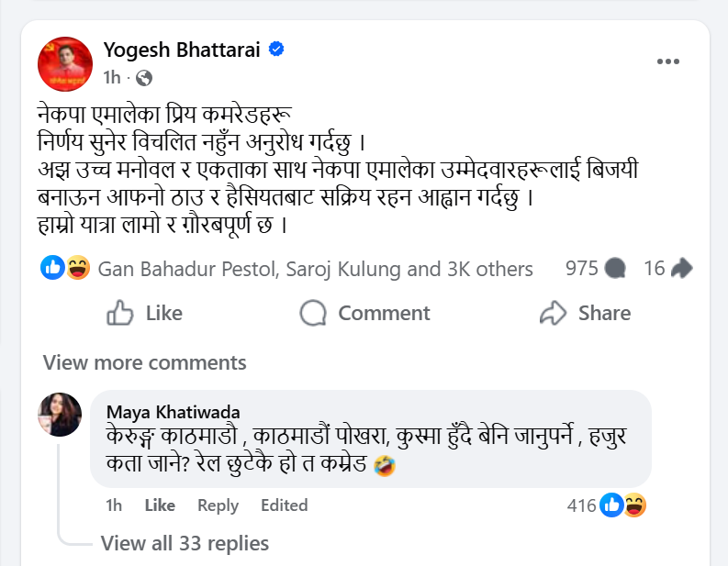The image size is (728, 566).
Task: Share the post using Share button
Action: pos(585,313)
